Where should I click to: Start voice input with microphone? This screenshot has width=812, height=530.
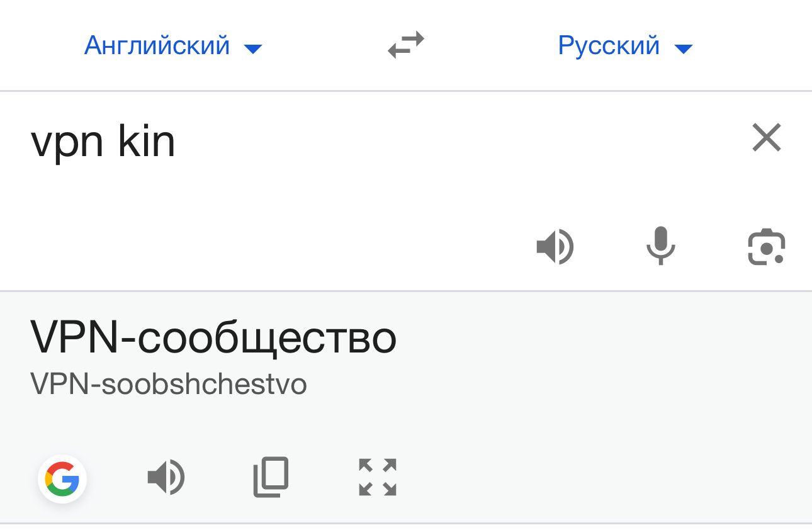(660, 246)
